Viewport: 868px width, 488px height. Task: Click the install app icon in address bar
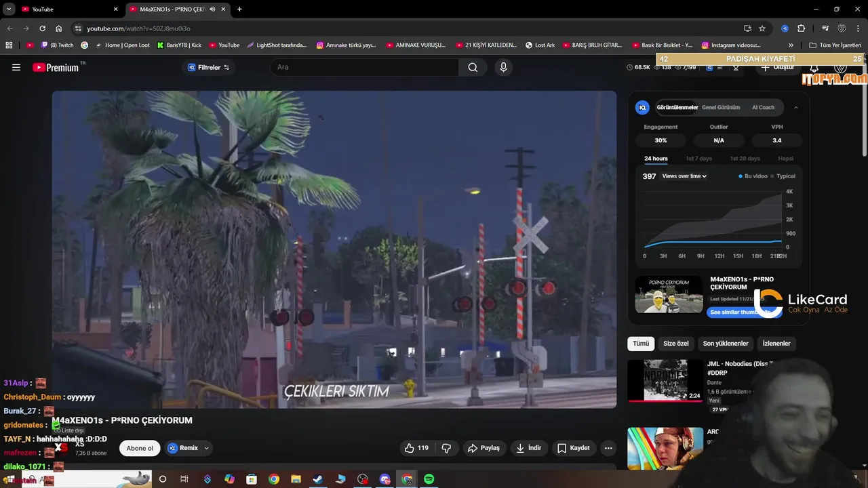pos(747,28)
